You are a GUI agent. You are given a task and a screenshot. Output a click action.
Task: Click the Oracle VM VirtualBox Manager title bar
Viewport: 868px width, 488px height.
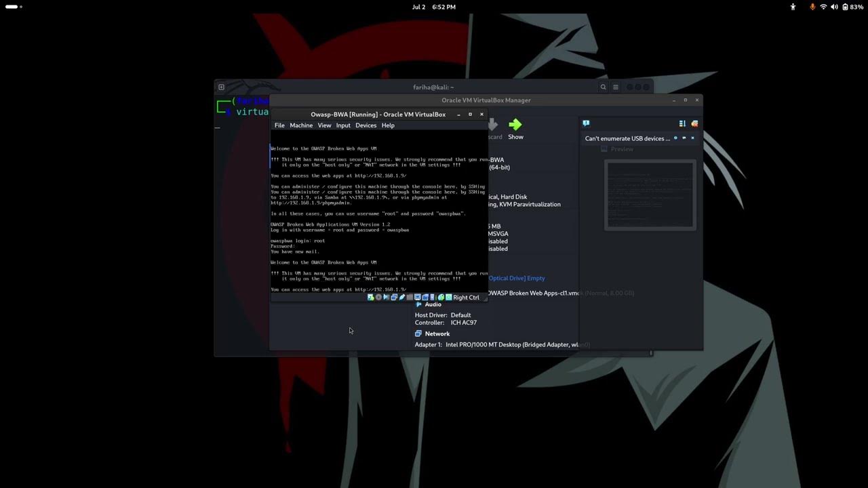pyautogui.click(x=486, y=100)
